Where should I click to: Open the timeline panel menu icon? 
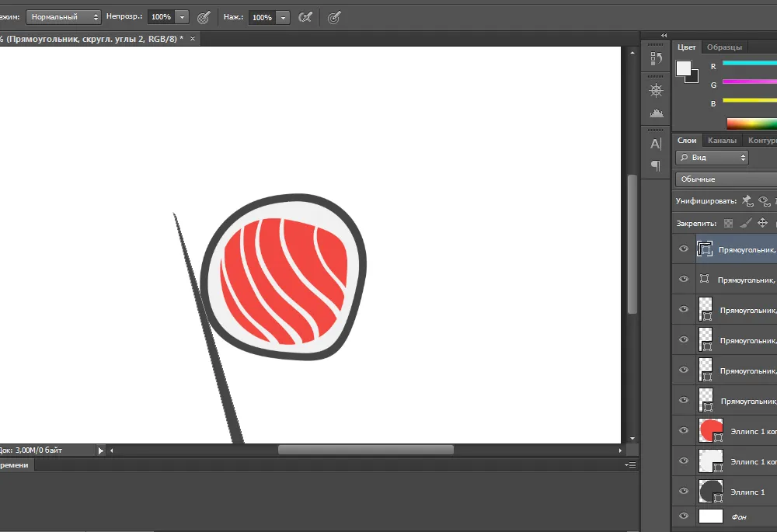pyautogui.click(x=630, y=465)
